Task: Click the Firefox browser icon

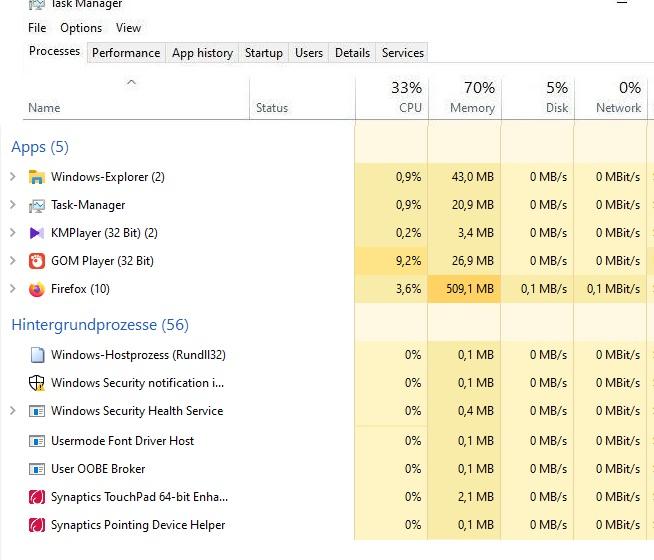Action: (x=37, y=289)
